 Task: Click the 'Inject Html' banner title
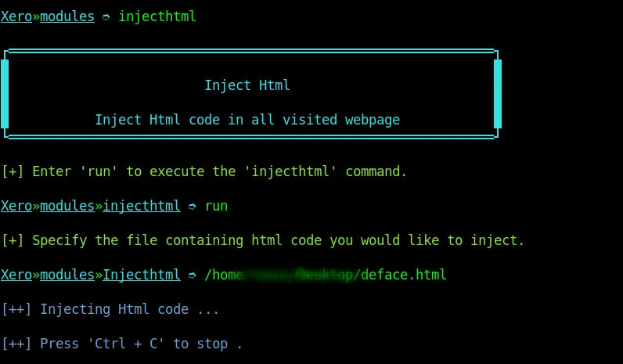coord(247,85)
